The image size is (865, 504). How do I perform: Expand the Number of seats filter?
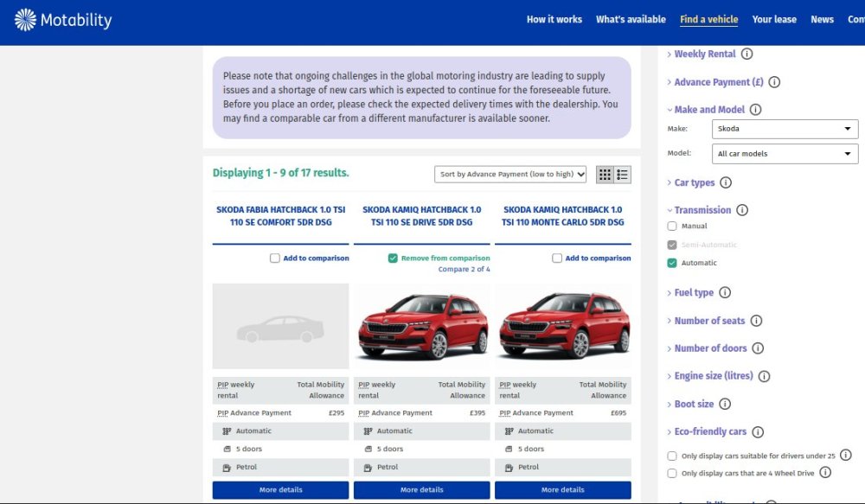709,321
